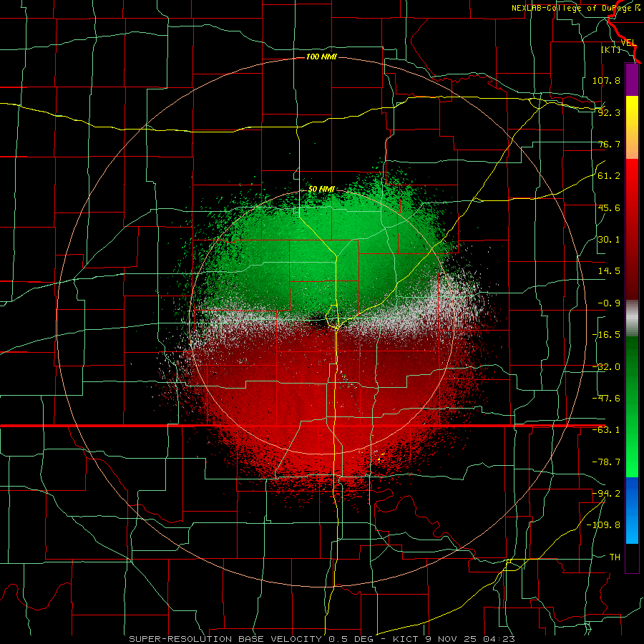The width and height of the screenshot is (644, 644).
Task: Click the -94.2 velocity scale value
Action: tap(606, 493)
